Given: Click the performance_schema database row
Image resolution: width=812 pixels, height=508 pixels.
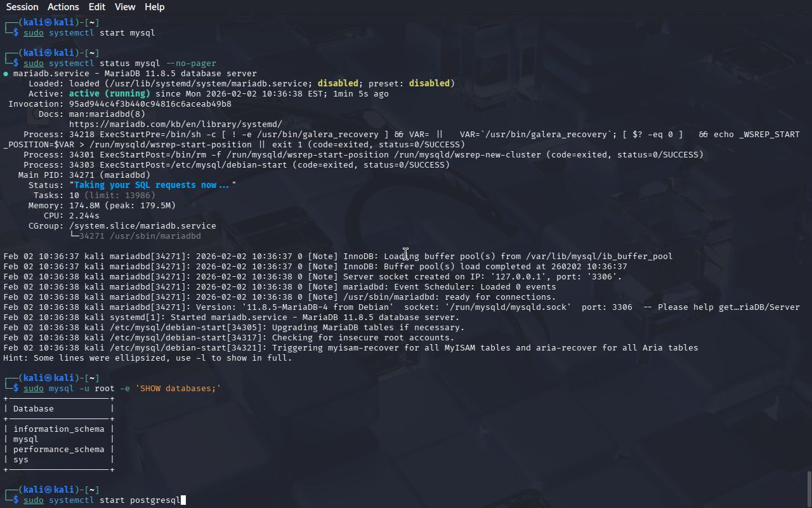Looking at the screenshot, I should tap(58, 450).
